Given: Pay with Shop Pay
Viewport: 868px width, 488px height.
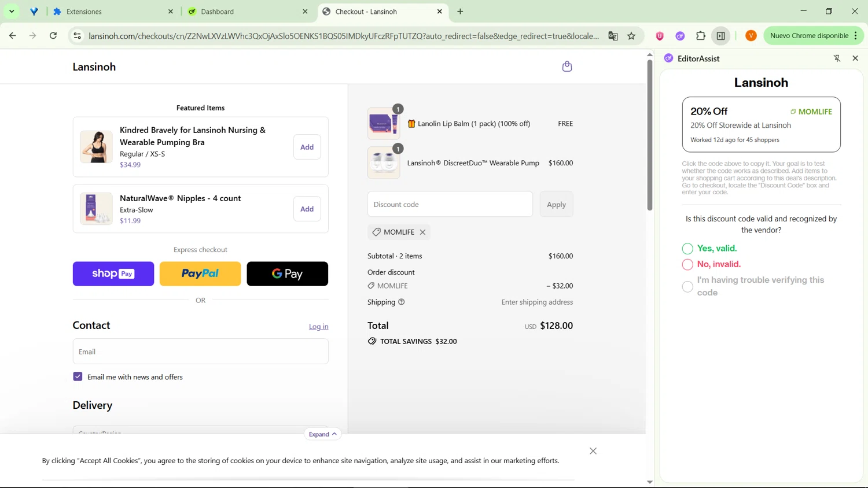Looking at the screenshot, I should [x=113, y=273].
